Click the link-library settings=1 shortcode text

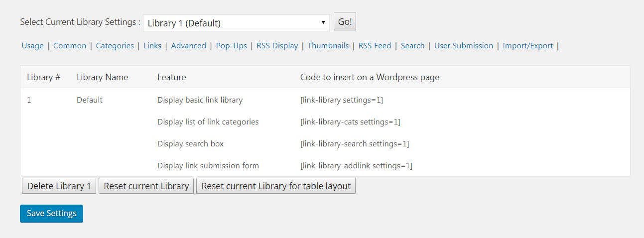[x=341, y=100]
